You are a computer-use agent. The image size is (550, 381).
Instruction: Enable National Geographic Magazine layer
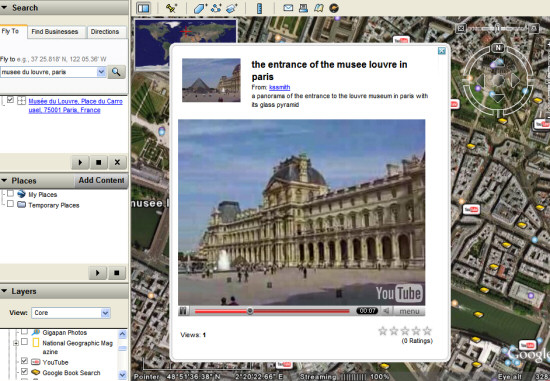click(24, 342)
